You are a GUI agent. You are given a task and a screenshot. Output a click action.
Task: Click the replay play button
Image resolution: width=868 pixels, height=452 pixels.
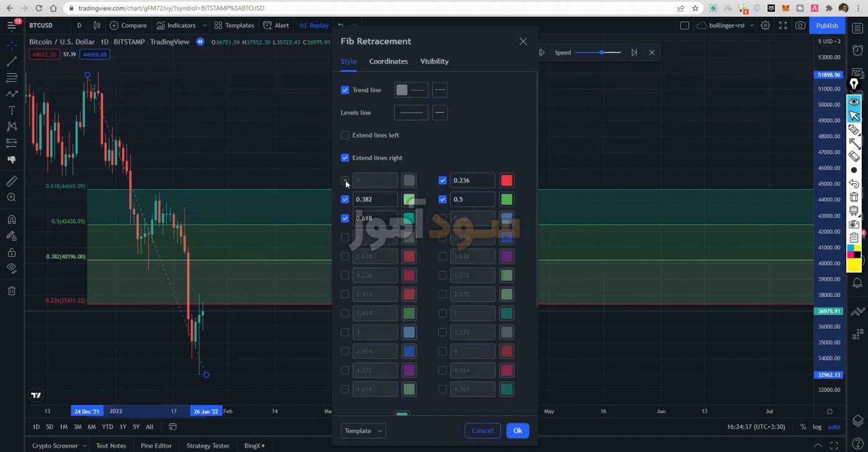pos(542,53)
